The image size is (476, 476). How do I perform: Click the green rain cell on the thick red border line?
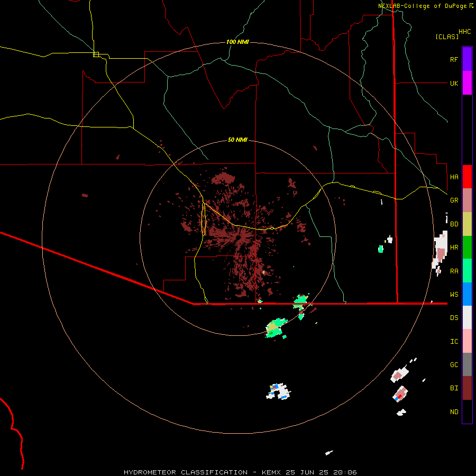[x=301, y=301]
